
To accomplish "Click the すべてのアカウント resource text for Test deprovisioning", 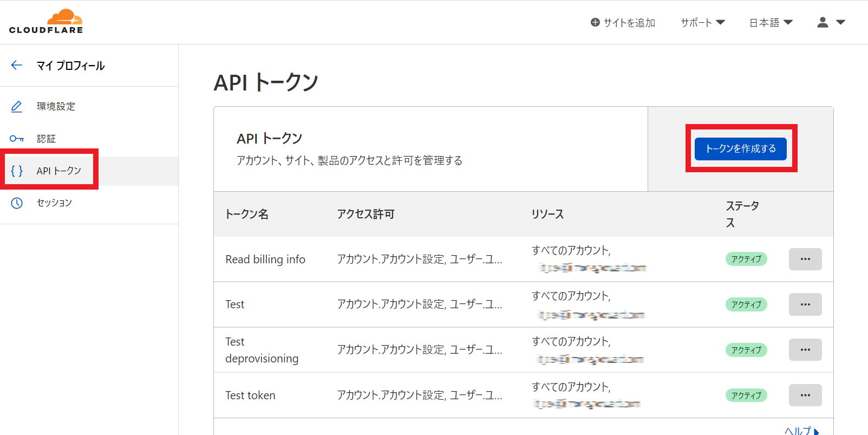I will click(x=571, y=341).
